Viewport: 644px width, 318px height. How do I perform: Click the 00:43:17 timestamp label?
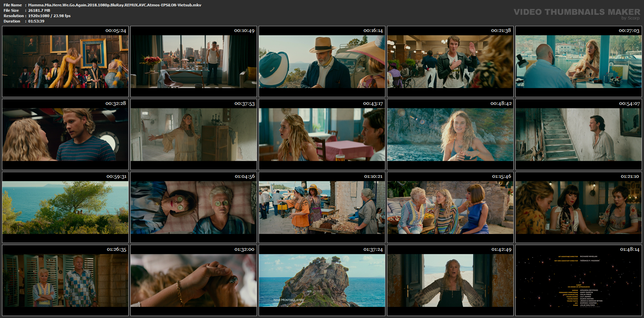click(373, 104)
